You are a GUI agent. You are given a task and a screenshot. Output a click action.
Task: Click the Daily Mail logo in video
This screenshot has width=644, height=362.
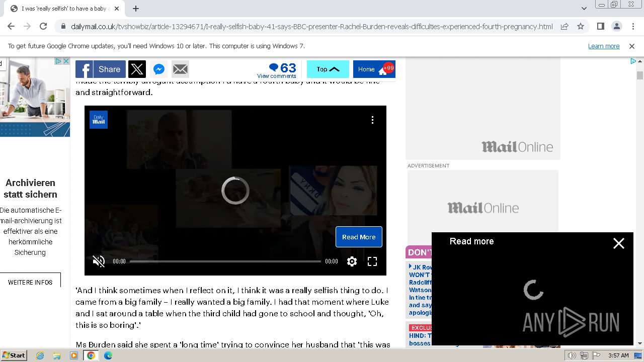99,120
